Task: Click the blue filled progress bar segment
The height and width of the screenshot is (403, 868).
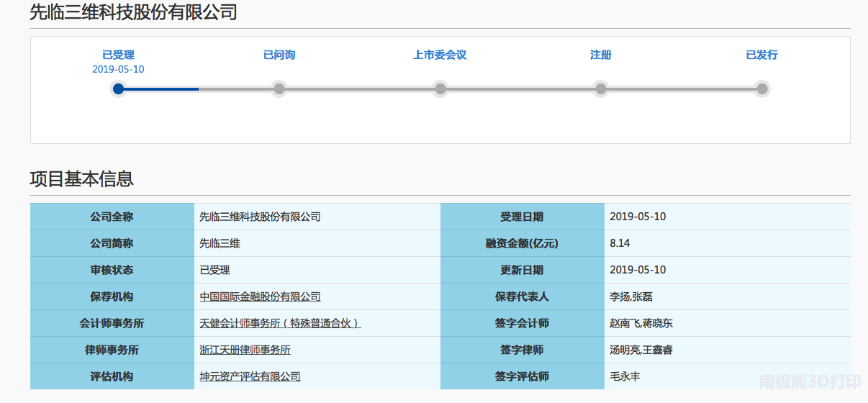Action: [162, 89]
